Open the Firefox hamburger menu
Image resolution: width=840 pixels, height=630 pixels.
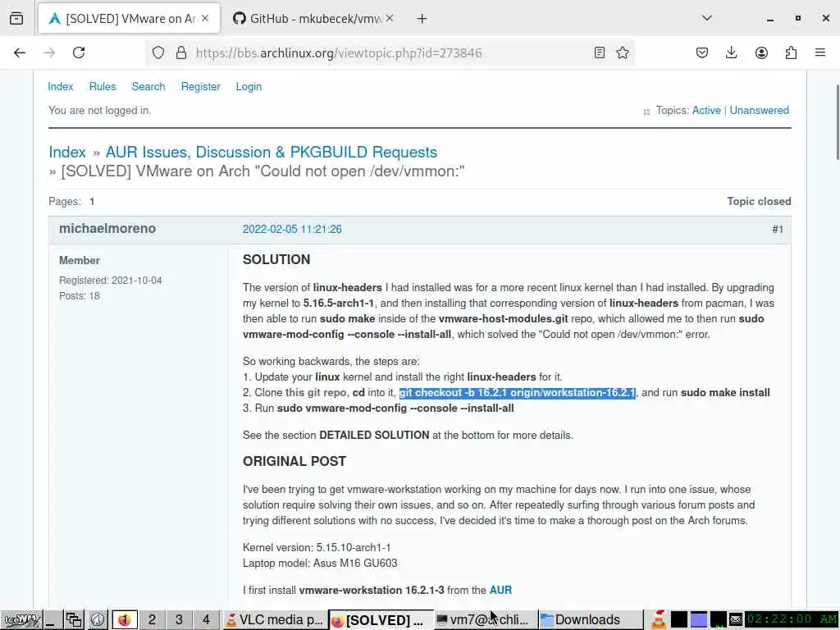coord(820,52)
